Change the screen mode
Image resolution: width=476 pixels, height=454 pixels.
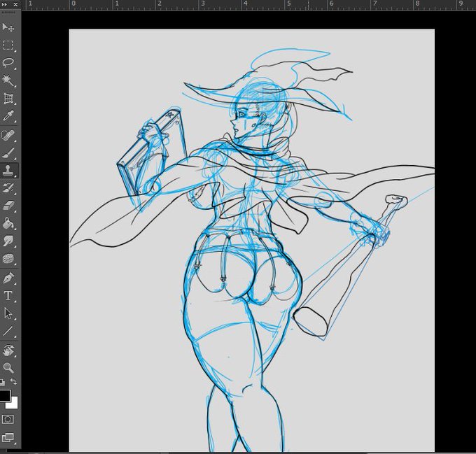pos(8,437)
